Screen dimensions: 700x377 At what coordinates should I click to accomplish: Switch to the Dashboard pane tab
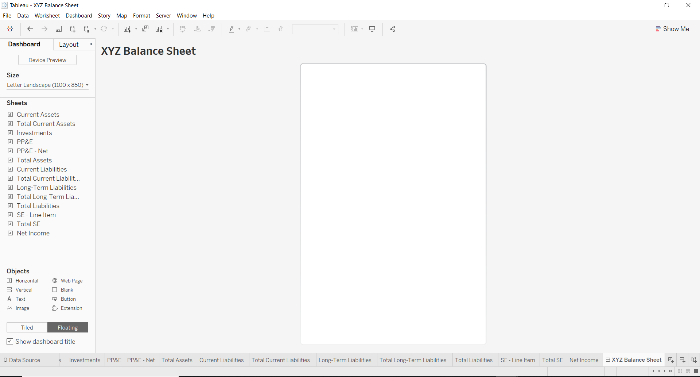point(24,44)
